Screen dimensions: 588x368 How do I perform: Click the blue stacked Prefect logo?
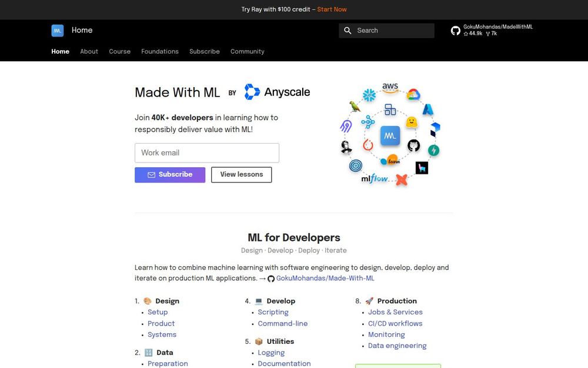[x=435, y=129]
